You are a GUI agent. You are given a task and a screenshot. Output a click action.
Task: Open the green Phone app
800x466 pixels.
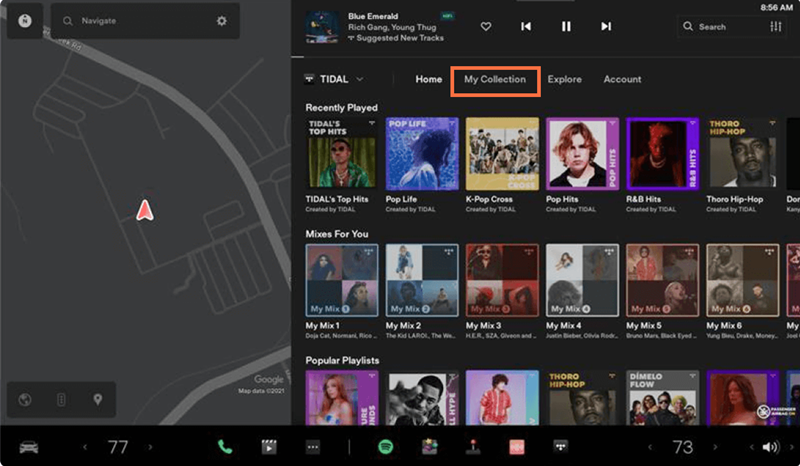tap(225, 447)
